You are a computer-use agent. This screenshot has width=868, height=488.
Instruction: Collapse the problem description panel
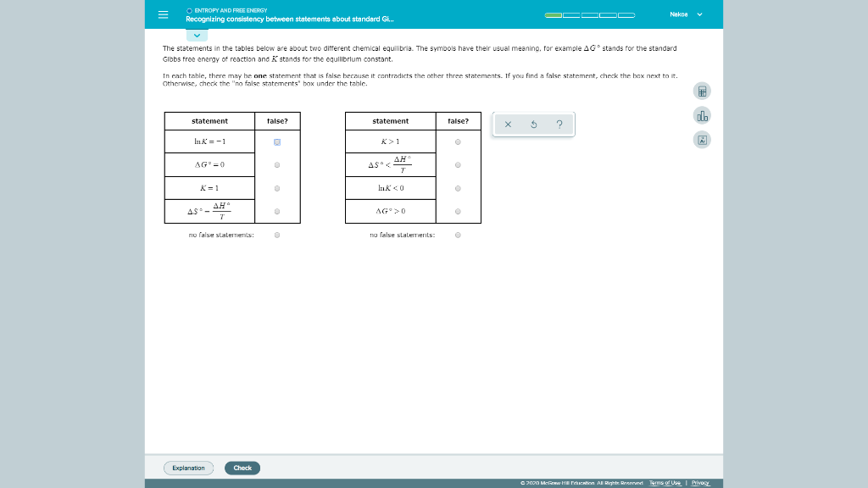pos(196,35)
